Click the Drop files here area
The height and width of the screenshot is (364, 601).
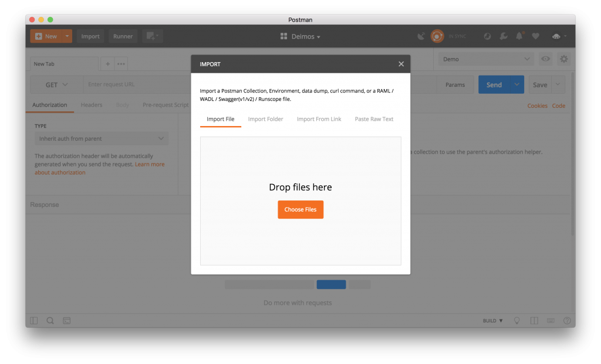click(300, 201)
